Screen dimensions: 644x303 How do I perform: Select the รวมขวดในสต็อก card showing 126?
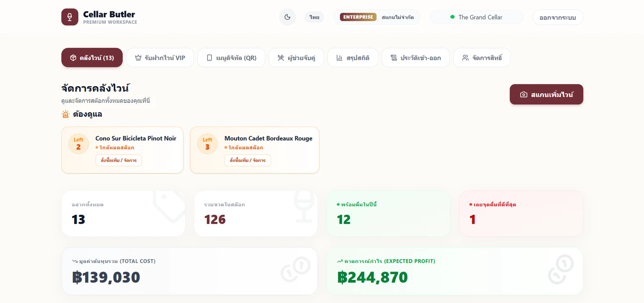pyautogui.click(x=256, y=213)
